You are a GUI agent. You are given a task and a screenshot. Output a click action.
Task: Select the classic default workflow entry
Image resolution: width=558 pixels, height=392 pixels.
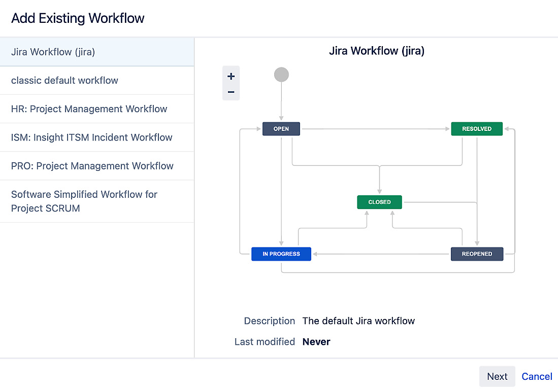coord(64,80)
